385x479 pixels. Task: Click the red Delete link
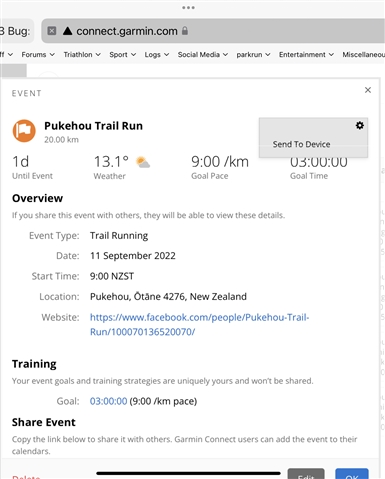tap(26, 477)
